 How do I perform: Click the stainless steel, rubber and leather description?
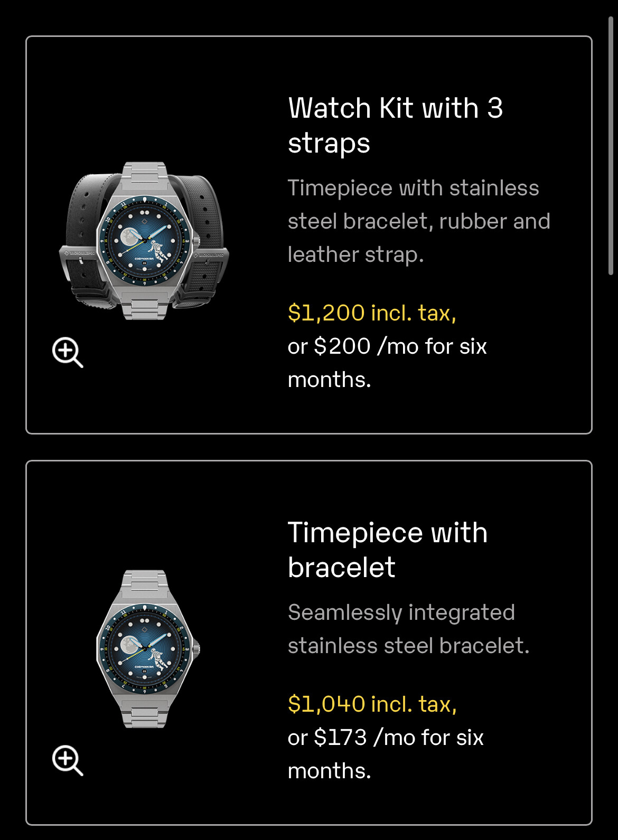pos(419,221)
